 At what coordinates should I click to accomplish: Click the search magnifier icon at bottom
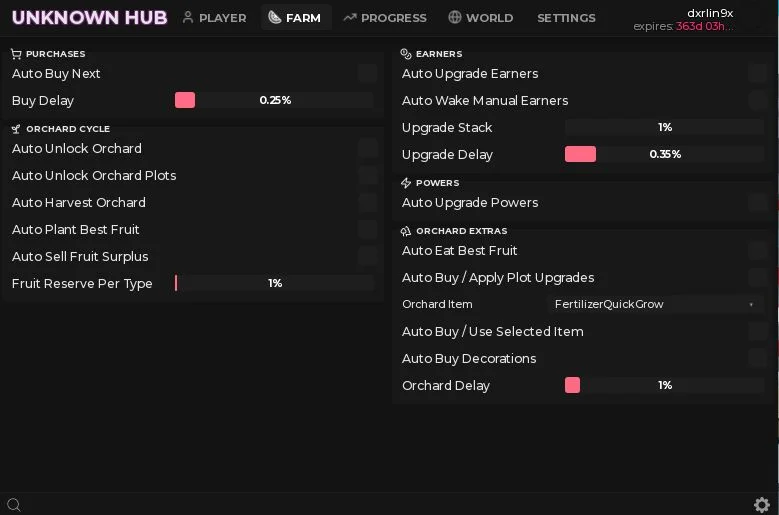(14, 505)
